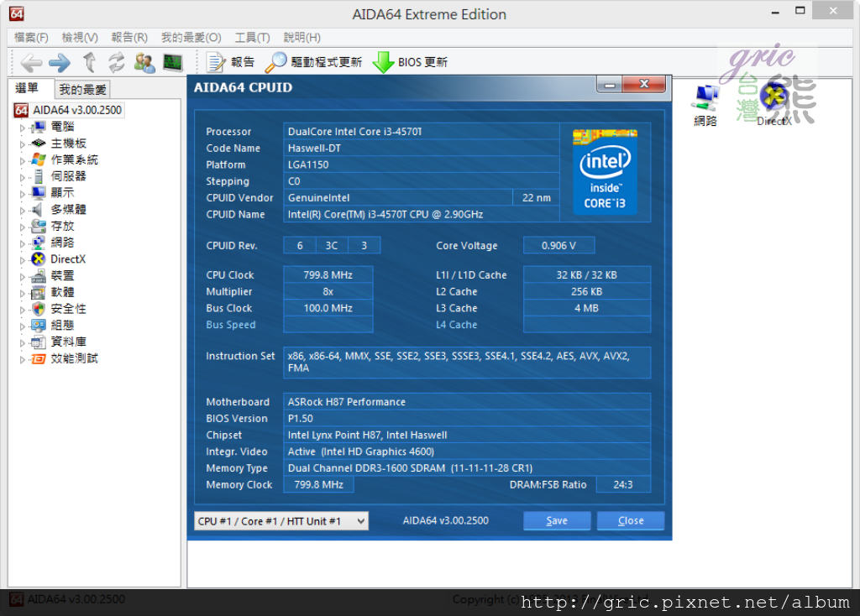Click the Instruction Set value box

pyautogui.click(x=467, y=363)
